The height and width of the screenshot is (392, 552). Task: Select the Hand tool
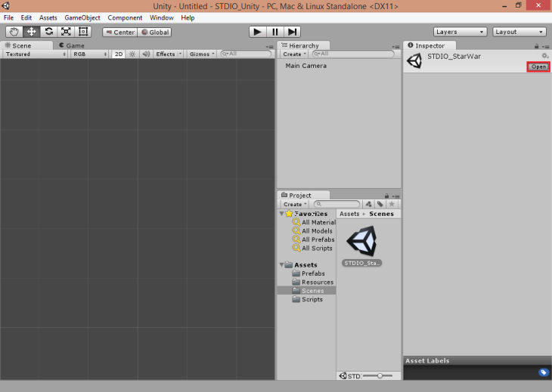pyautogui.click(x=14, y=32)
